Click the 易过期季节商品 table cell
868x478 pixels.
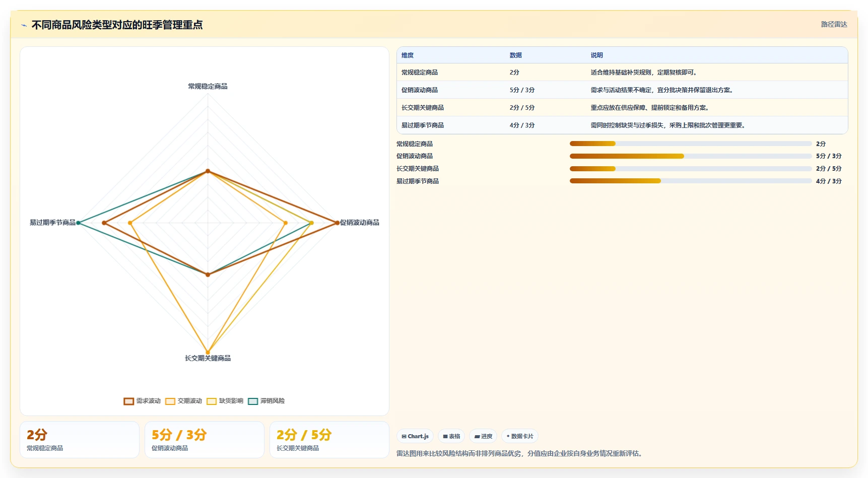coord(423,125)
